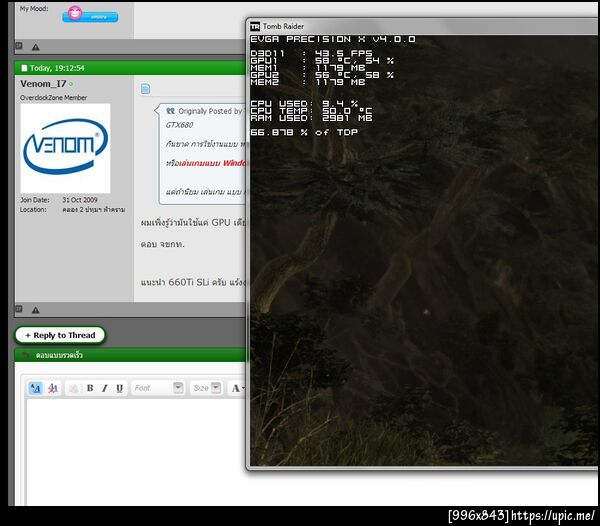Click the '31 Oct 2009' join date value
The image size is (600, 526).
click(x=80, y=200)
